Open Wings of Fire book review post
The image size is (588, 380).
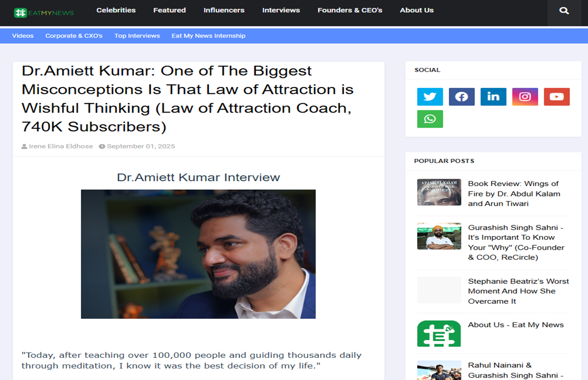point(514,194)
